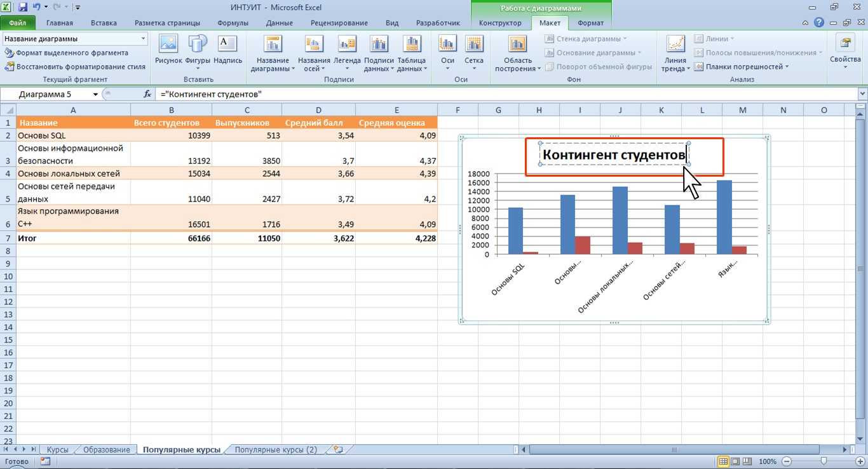
Task: Click the Название header cell
Action: click(73, 123)
